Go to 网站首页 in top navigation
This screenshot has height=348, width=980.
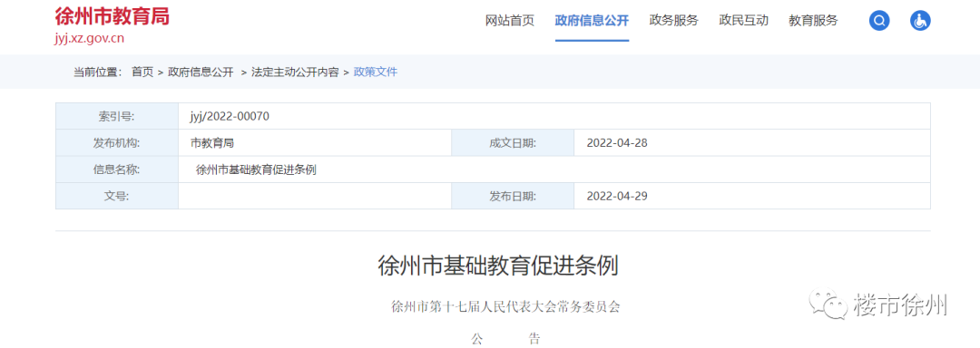tap(510, 21)
